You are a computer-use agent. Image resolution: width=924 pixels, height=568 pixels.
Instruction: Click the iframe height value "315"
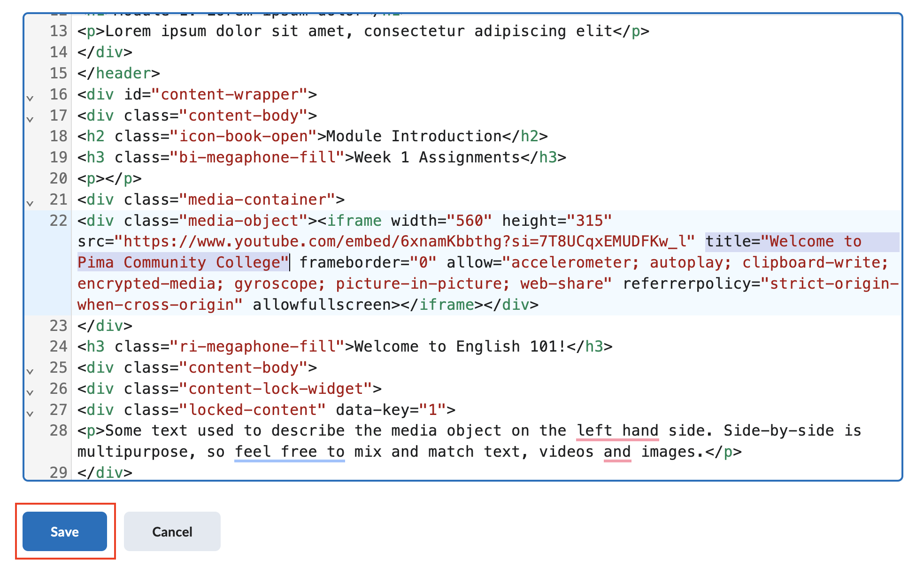pos(589,221)
